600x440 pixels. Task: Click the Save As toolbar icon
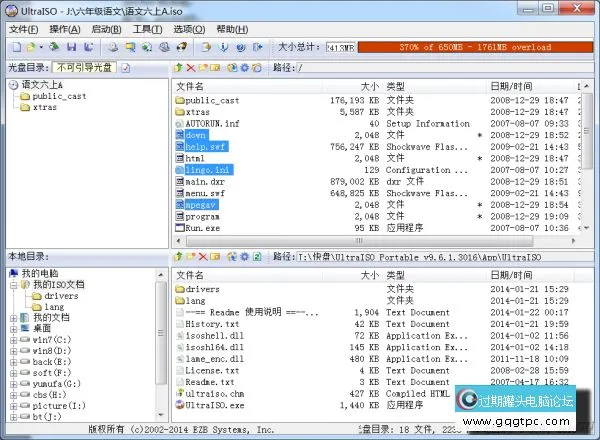tap(89, 47)
